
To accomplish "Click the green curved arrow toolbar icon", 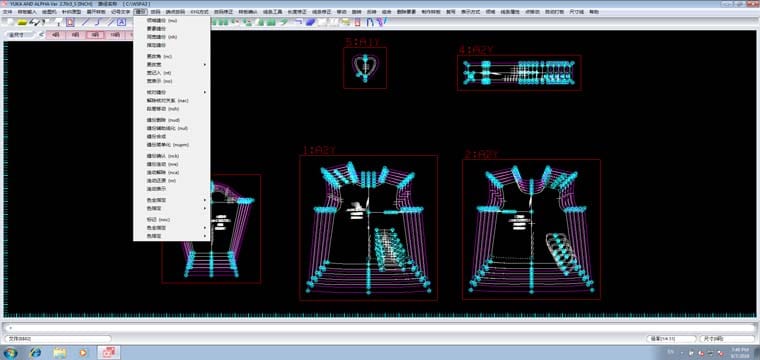I will (x=285, y=22).
